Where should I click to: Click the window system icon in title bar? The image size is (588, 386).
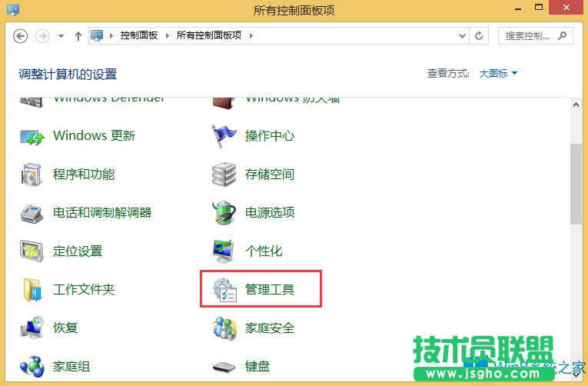point(13,9)
